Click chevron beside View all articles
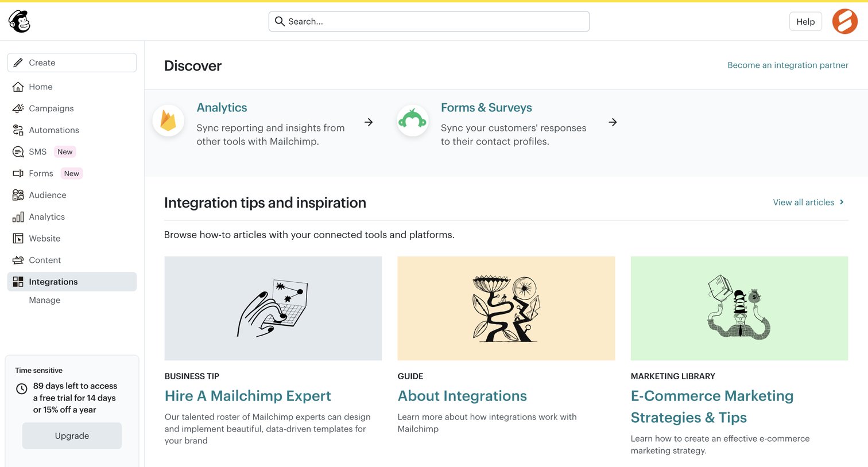Viewport: 868px width, 467px height. 842,202
